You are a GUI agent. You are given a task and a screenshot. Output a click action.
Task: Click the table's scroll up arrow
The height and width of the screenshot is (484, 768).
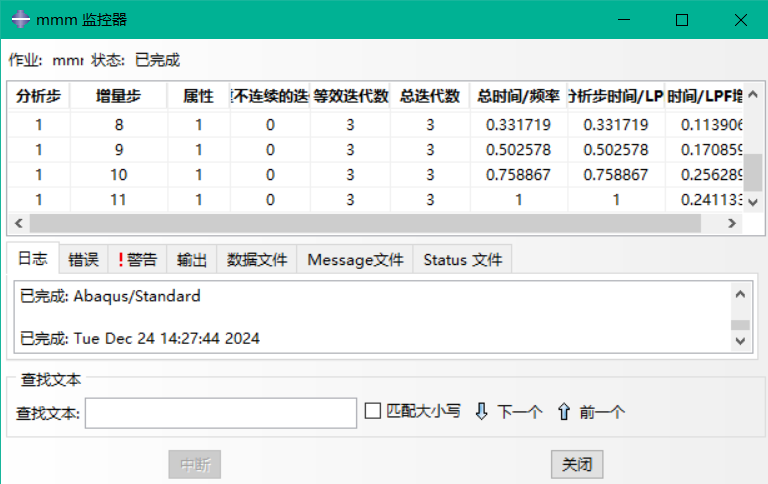[753, 95]
